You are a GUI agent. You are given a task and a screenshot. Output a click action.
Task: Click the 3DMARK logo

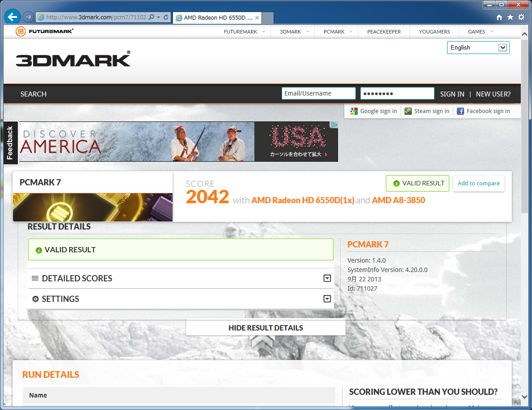tap(73, 59)
